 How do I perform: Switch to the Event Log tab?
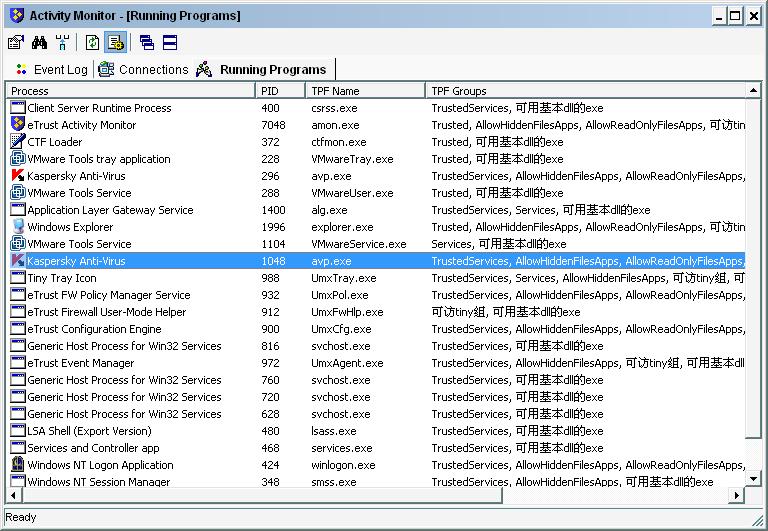(51, 70)
